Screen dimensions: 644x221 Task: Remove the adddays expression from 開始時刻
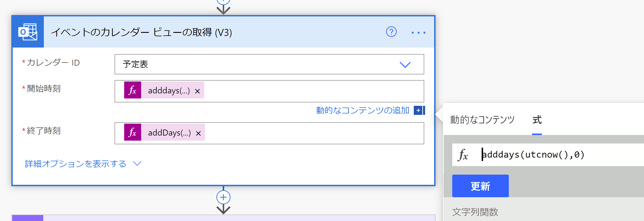tap(198, 91)
